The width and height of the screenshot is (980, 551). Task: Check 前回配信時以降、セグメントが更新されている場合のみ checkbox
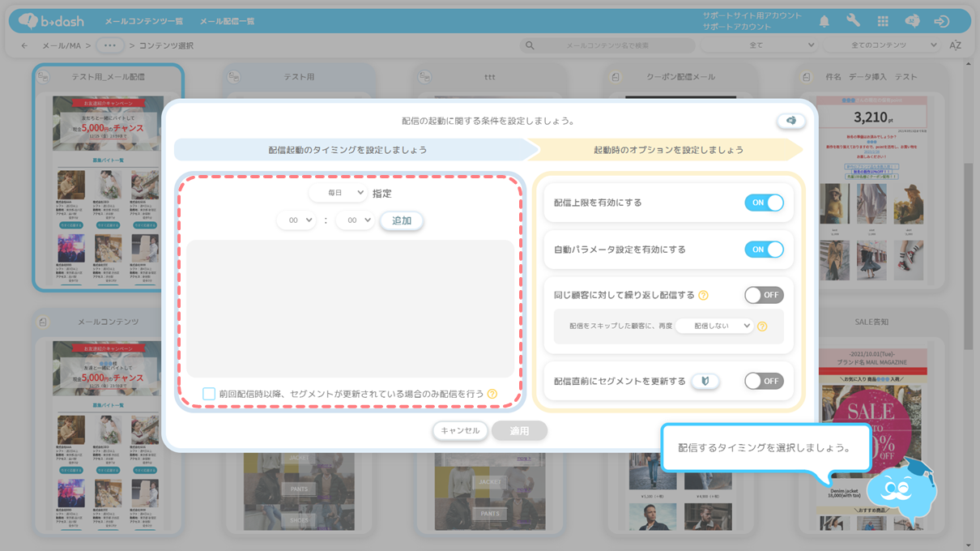[209, 394]
